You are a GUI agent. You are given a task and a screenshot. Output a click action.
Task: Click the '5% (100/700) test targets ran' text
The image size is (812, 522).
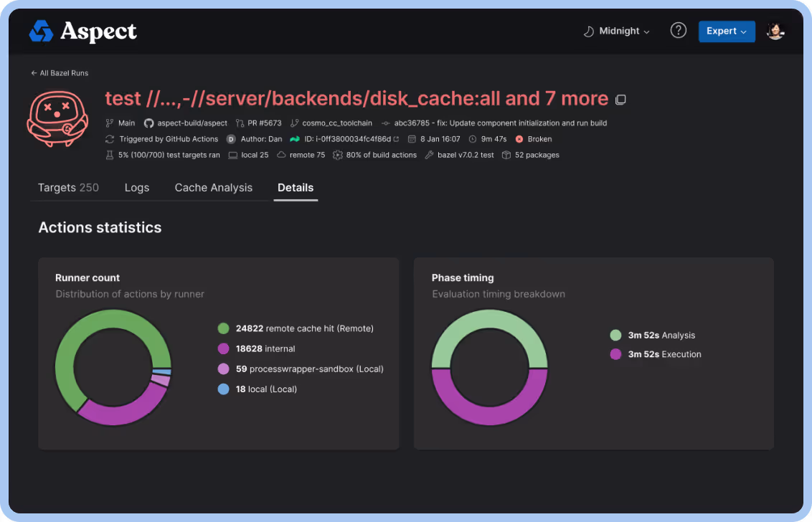[x=169, y=156]
